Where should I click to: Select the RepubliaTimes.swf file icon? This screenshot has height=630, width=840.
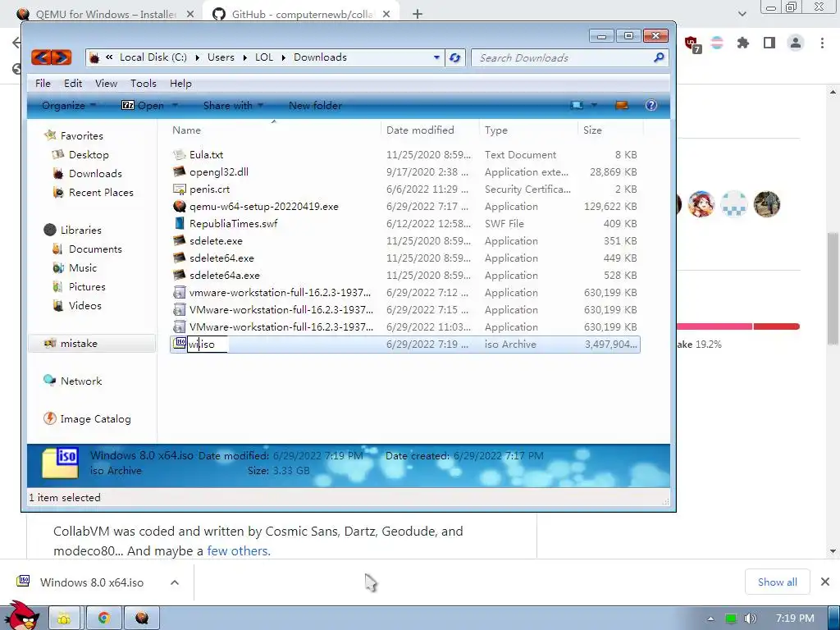pos(179,223)
